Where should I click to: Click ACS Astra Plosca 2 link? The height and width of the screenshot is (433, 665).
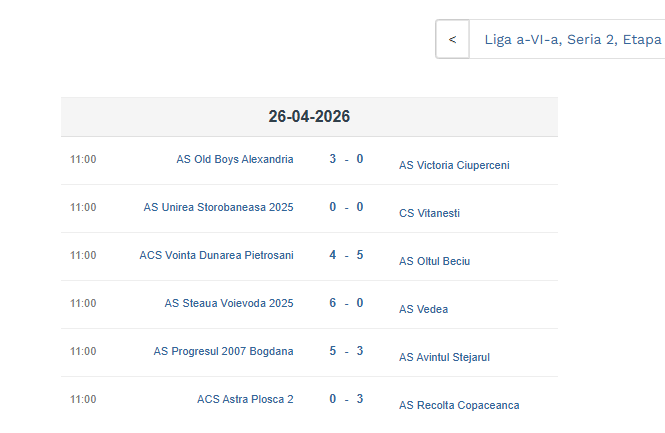(x=245, y=399)
